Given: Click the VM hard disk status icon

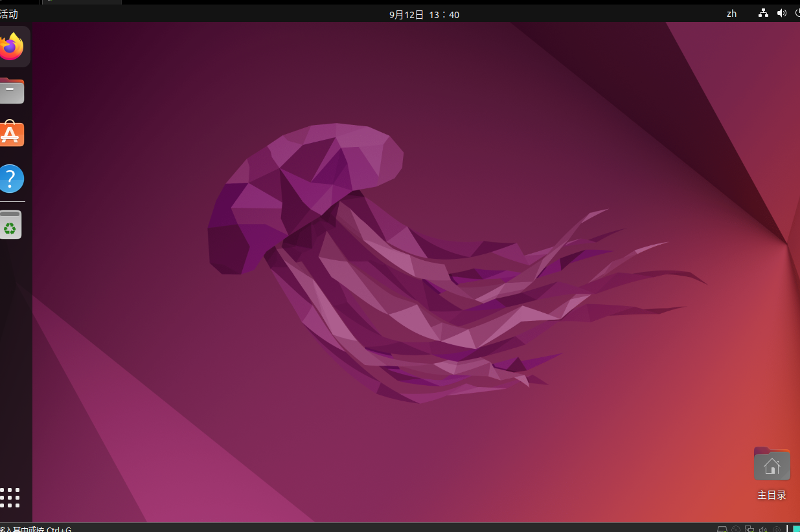Looking at the screenshot, I should click(x=722, y=529).
